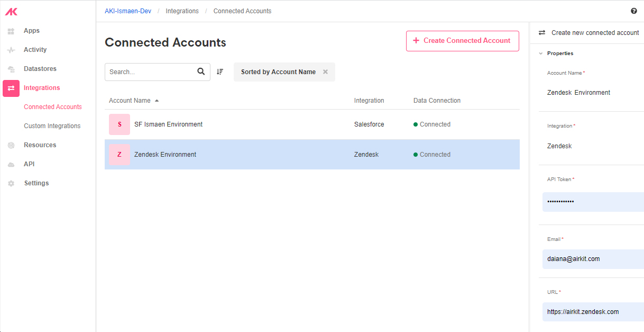Click the Account Name sort arrow
Screen dimensions: 644x332
(157, 101)
